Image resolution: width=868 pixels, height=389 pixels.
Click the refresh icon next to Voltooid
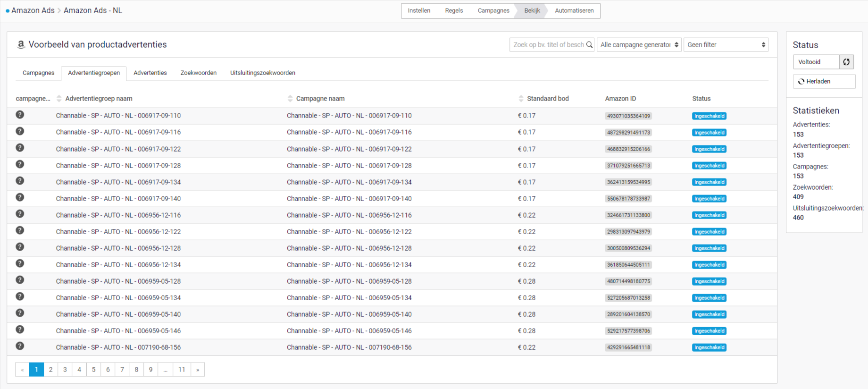click(846, 62)
